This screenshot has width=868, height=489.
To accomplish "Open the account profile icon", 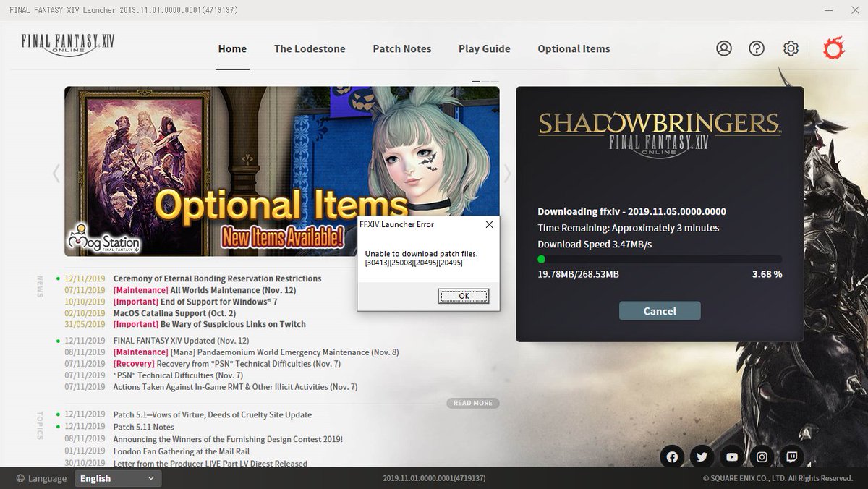I will 723,48.
